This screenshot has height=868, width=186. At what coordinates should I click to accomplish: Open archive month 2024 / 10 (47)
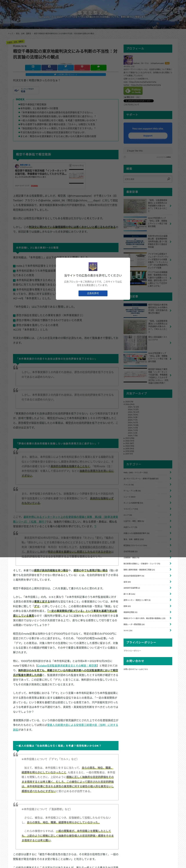(x=133, y=412)
